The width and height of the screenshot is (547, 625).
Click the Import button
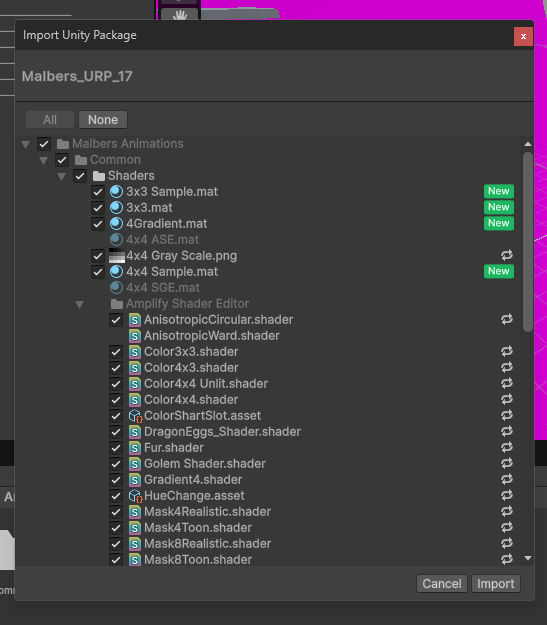click(x=496, y=584)
